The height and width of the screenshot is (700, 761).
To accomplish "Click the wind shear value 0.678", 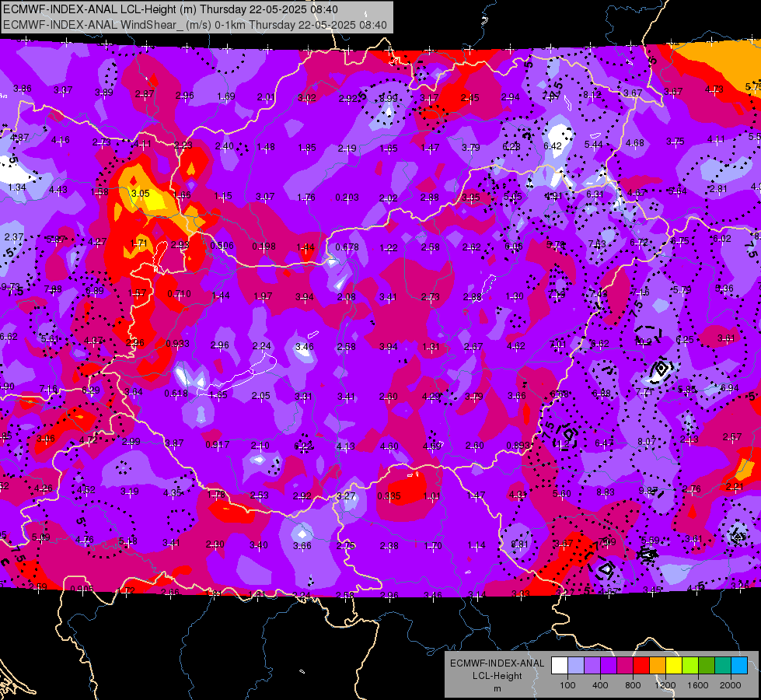I will (x=347, y=247).
